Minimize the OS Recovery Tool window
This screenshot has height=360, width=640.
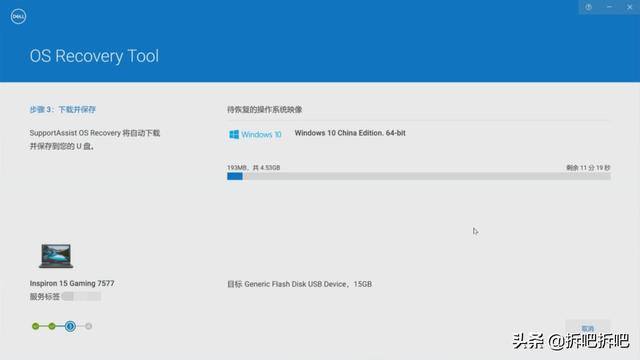[x=609, y=7]
